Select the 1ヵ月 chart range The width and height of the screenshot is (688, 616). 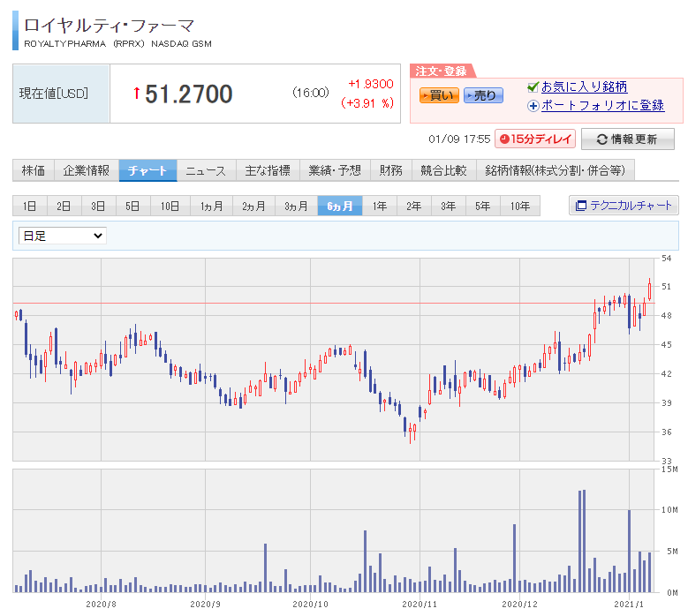pyautogui.click(x=211, y=206)
